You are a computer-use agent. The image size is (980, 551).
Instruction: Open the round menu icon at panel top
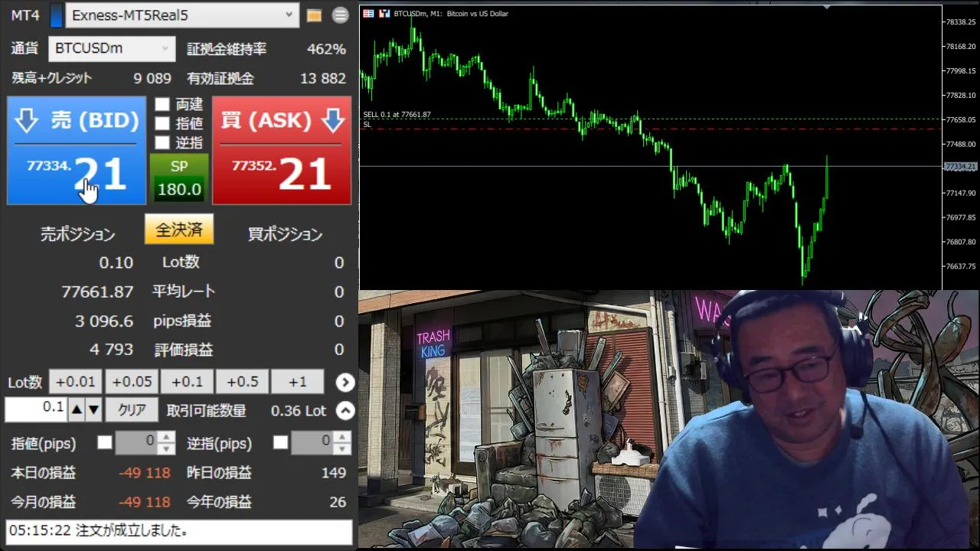point(340,15)
